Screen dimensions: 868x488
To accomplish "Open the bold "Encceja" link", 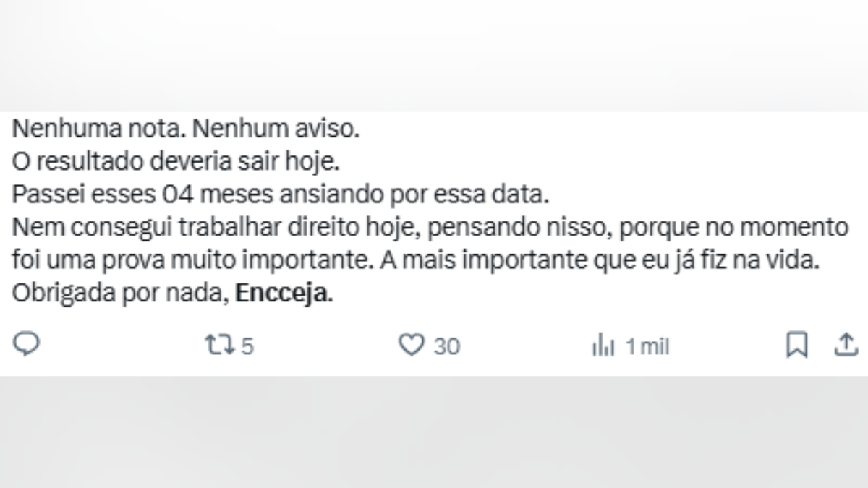I will 284,295.
